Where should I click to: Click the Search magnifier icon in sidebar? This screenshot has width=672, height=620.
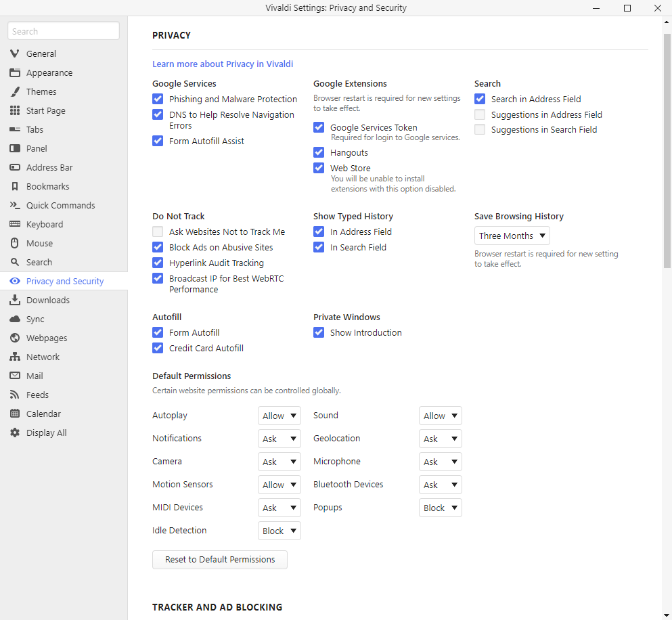click(x=15, y=262)
